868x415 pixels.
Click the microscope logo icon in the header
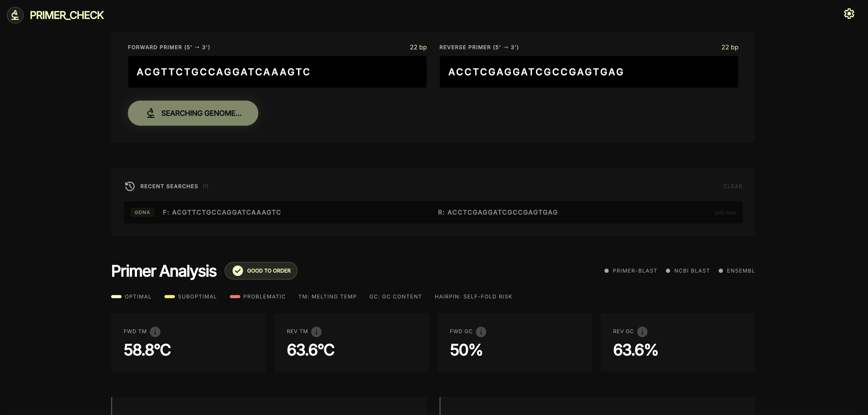15,15
